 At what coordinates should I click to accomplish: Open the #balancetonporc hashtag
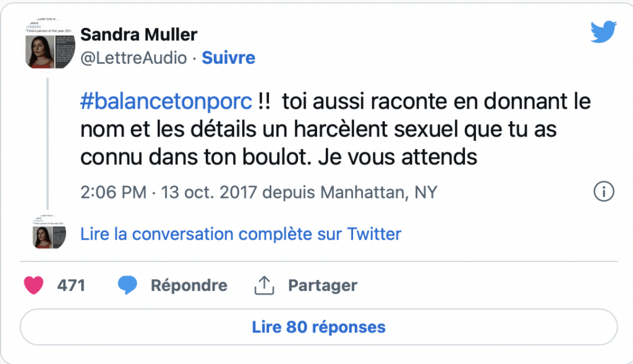click(166, 101)
